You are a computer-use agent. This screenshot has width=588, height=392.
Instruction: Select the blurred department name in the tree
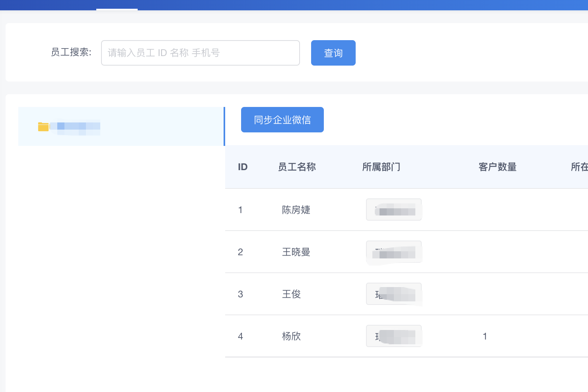pos(78,127)
